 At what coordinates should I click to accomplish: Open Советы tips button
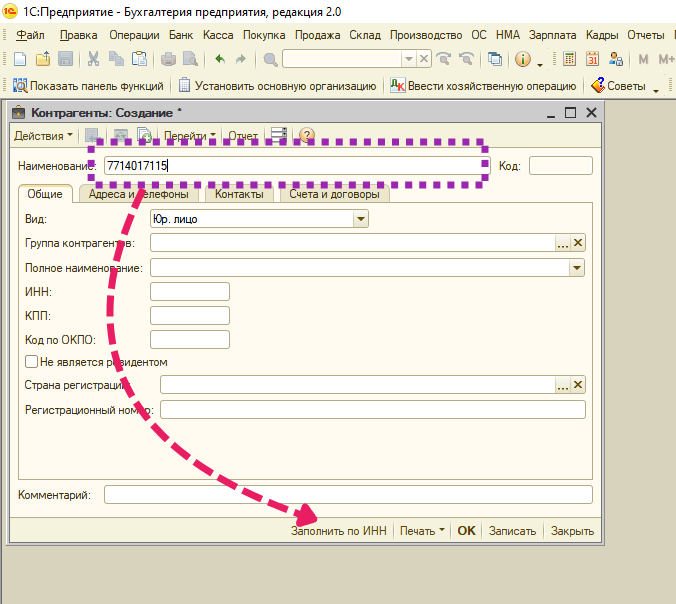pyautogui.click(x=618, y=86)
